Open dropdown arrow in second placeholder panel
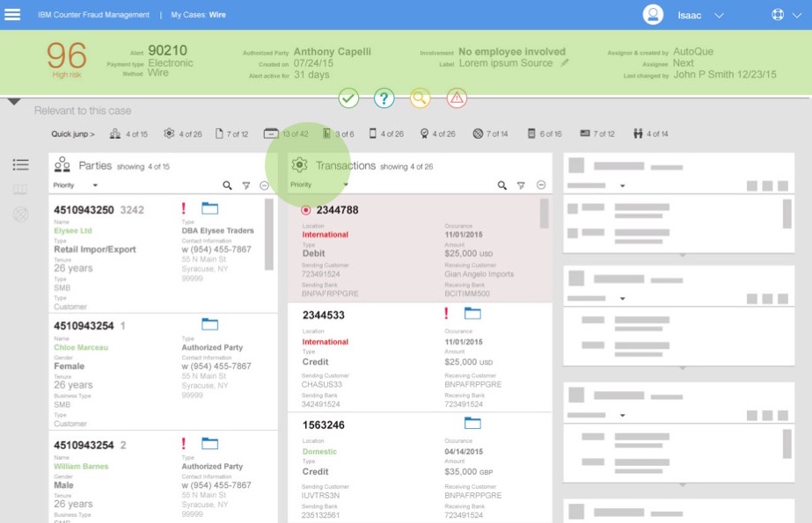 tap(623, 299)
